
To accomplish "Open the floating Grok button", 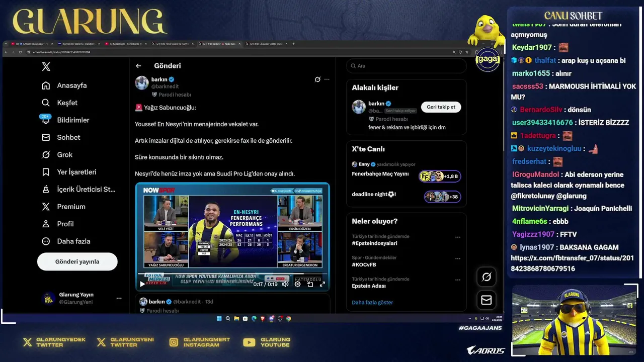I will (487, 277).
